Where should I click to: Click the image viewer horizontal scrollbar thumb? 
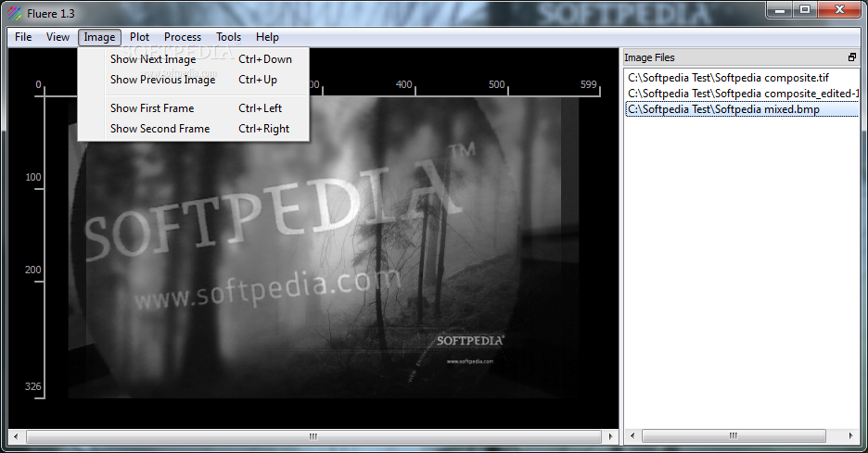pyautogui.click(x=313, y=436)
